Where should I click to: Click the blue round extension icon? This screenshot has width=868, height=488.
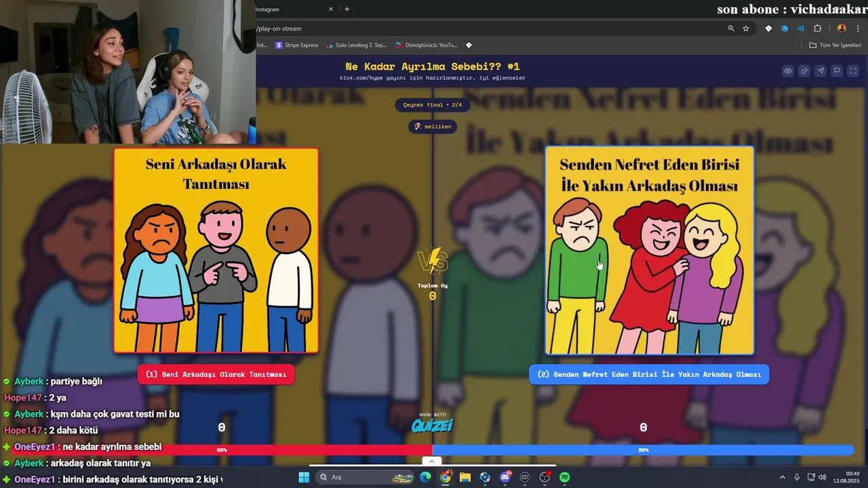[785, 28]
